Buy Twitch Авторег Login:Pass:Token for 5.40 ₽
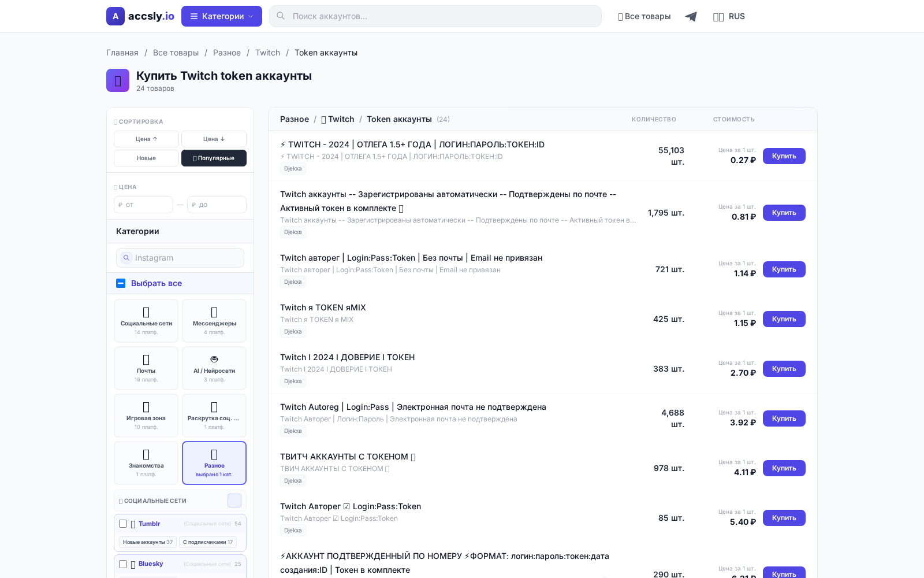924x578 pixels. pos(784,518)
